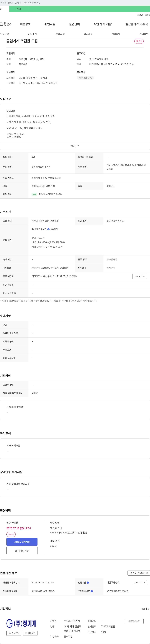
Task: Click company name 주식회사 정기계
Action: pos(72,621)
